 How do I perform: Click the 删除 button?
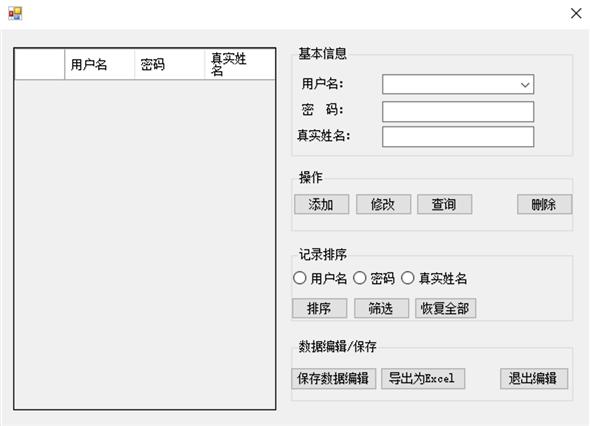coord(544,204)
